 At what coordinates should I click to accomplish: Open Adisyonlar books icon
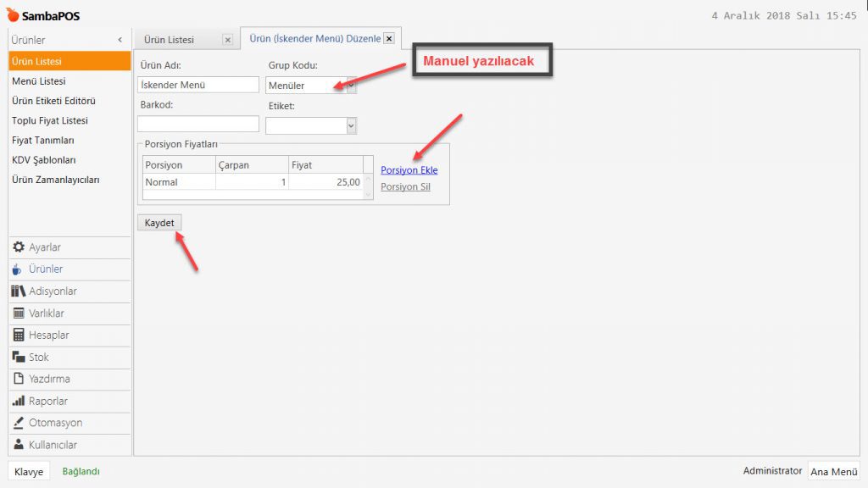pos(19,291)
